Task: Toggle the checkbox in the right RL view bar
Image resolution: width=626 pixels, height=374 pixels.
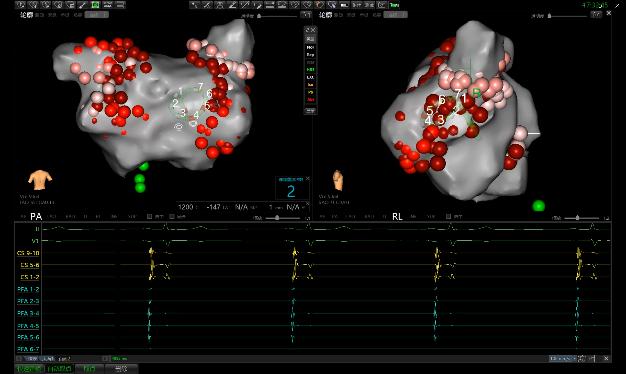Action: coord(448,217)
